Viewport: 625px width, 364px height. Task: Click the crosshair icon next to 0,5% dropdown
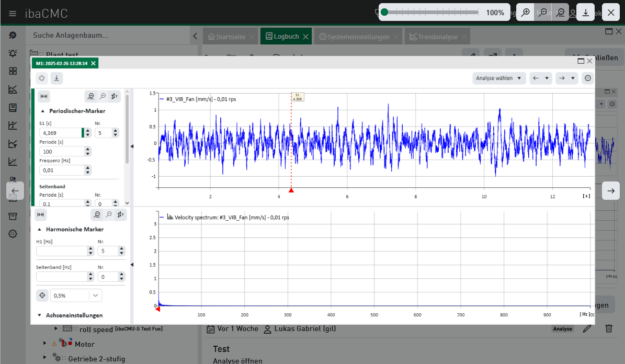click(x=42, y=295)
